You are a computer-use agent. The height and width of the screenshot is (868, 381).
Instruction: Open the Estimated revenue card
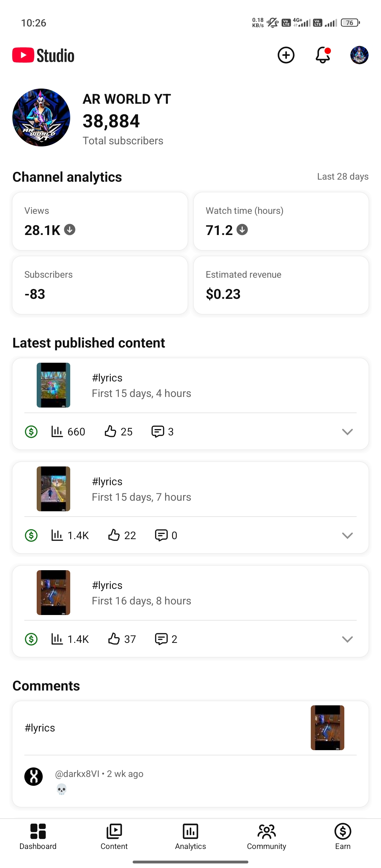pyautogui.click(x=281, y=285)
